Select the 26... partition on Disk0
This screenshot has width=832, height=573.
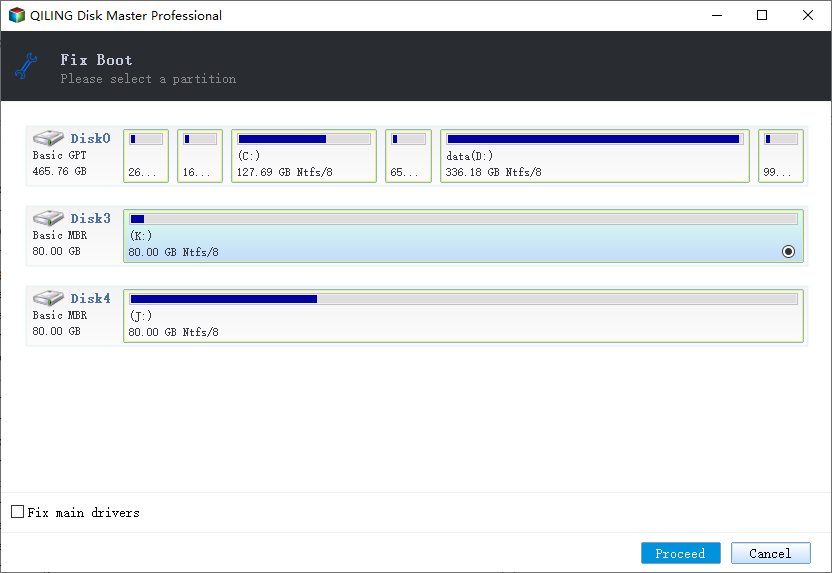point(146,156)
